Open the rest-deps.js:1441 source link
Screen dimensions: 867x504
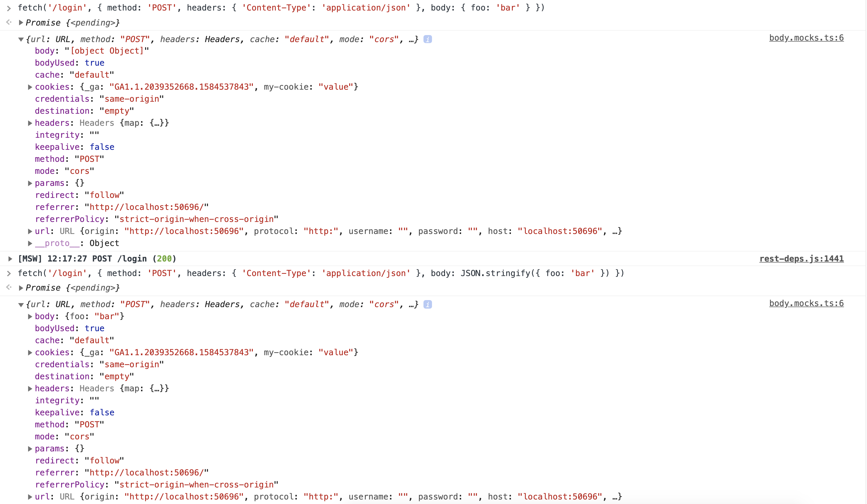click(802, 259)
